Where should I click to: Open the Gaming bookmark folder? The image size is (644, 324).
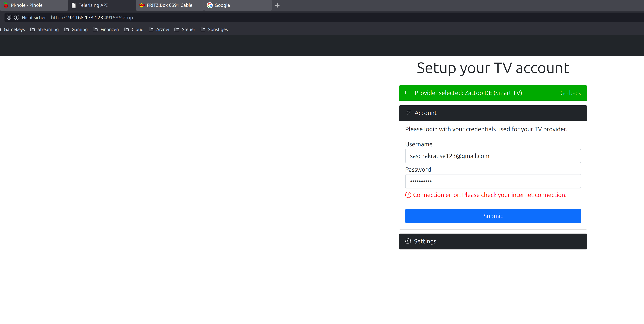tap(76, 29)
